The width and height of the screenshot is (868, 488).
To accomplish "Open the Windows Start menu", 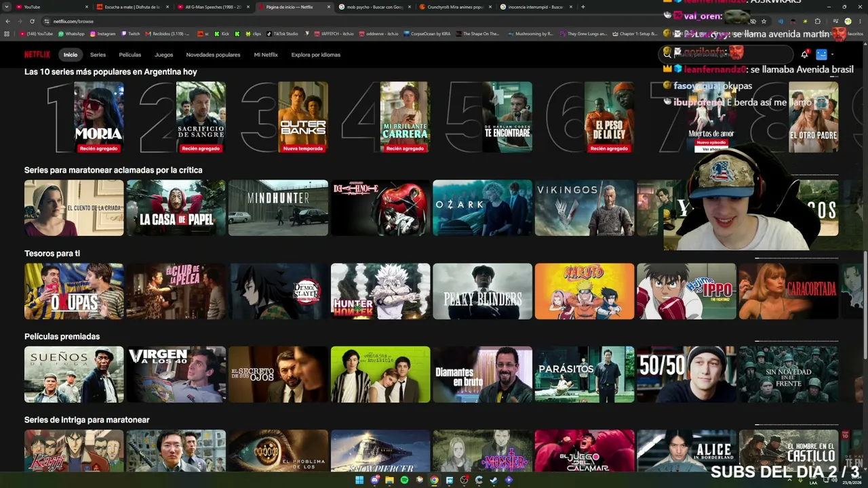I will click(x=359, y=480).
